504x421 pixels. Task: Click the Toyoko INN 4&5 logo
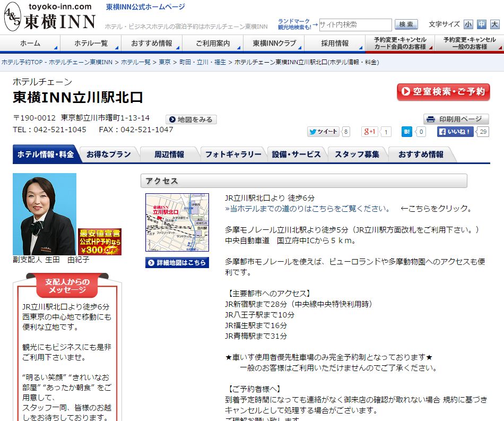coord(49,17)
